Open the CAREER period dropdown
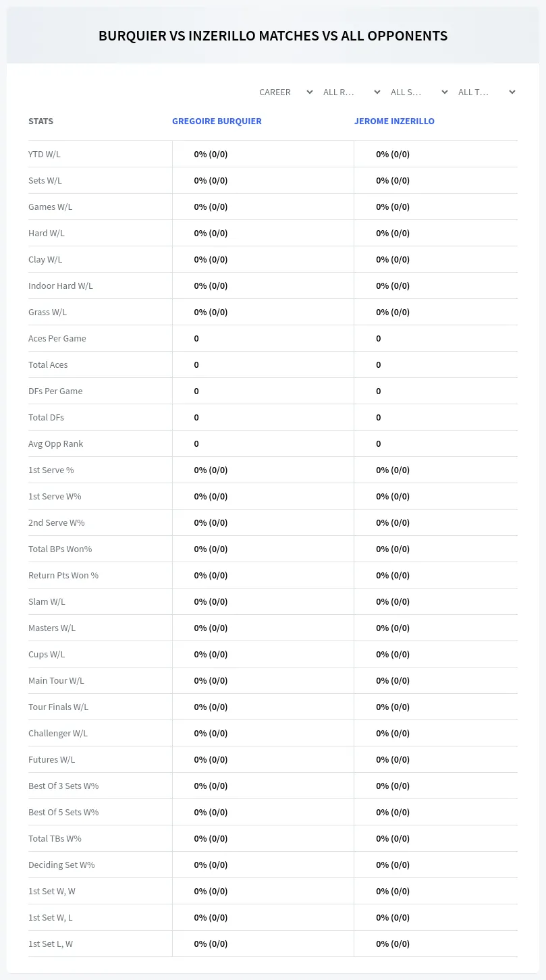546x980 pixels. 285,92
